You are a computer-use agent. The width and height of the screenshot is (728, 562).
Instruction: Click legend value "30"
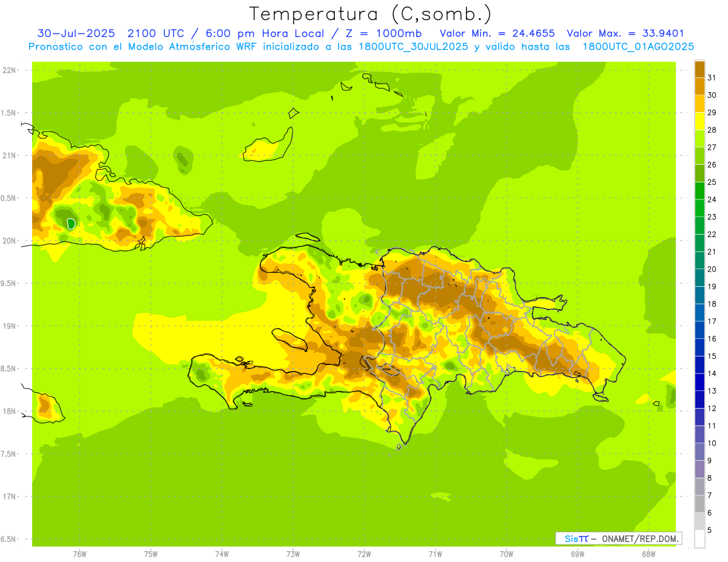pyautogui.click(x=712, y=95)
